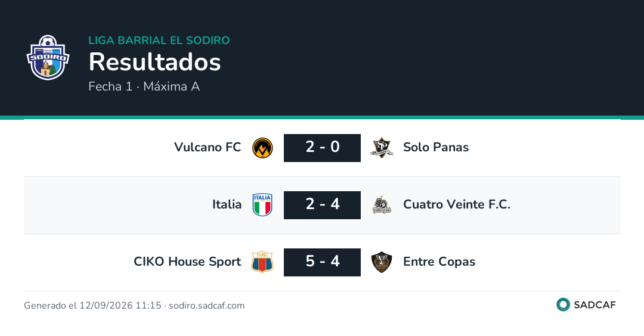Click the Fecha 1 · Máxima A subtitle
Image resolution: width=644 pixels, height=336 pixels.
pyautogui.click(x=144, y=86)
